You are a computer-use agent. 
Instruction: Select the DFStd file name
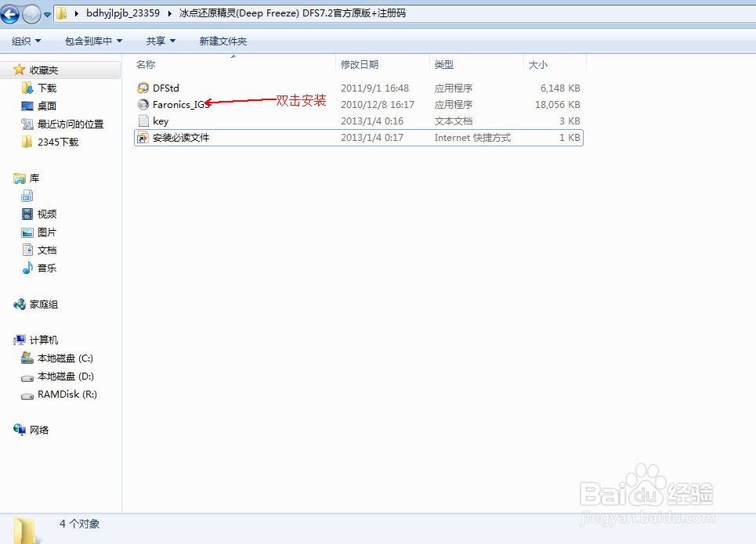click(x=166, y=88)
